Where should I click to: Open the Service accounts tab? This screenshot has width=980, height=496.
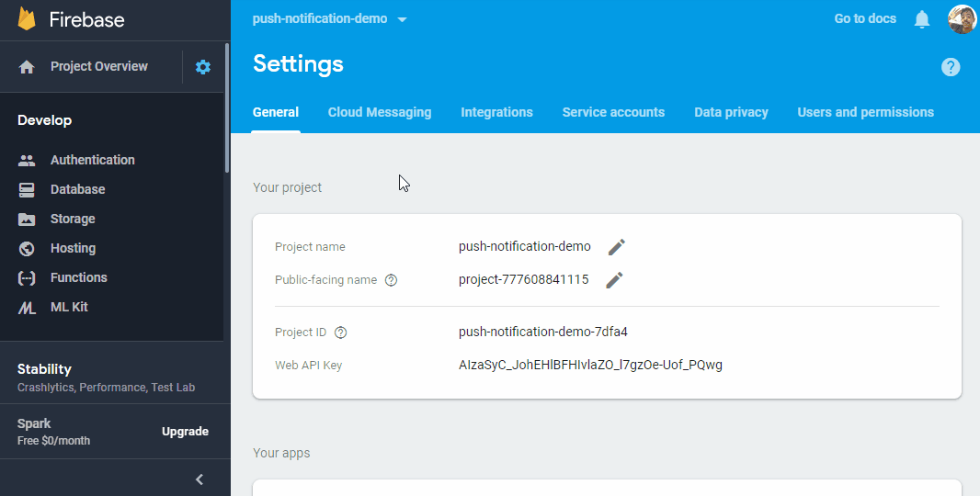(613, 112)
